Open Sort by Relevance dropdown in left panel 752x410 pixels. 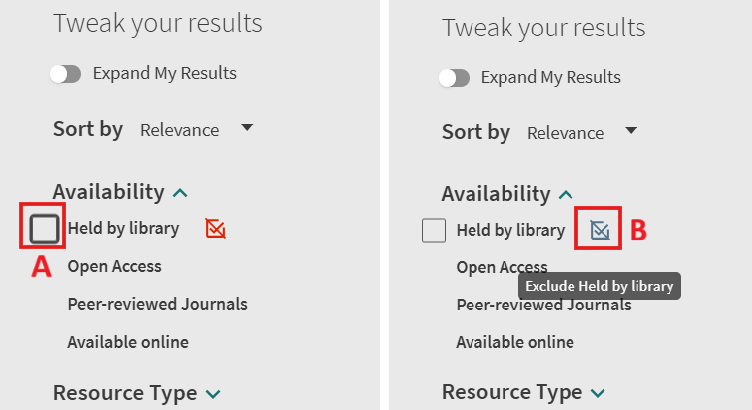click(196, 129)
